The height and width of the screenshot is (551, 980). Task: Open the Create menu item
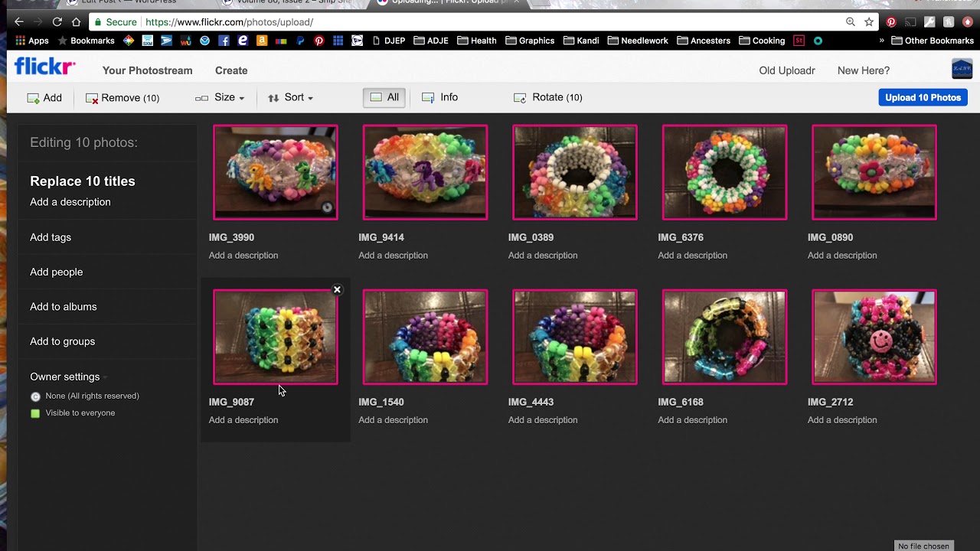pos(231,70)
